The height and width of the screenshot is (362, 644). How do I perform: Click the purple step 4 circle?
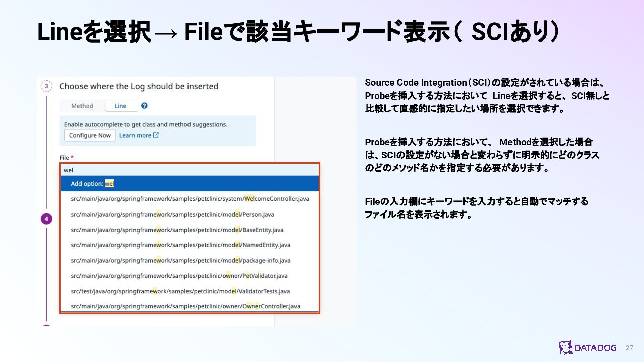pos(46,219)
